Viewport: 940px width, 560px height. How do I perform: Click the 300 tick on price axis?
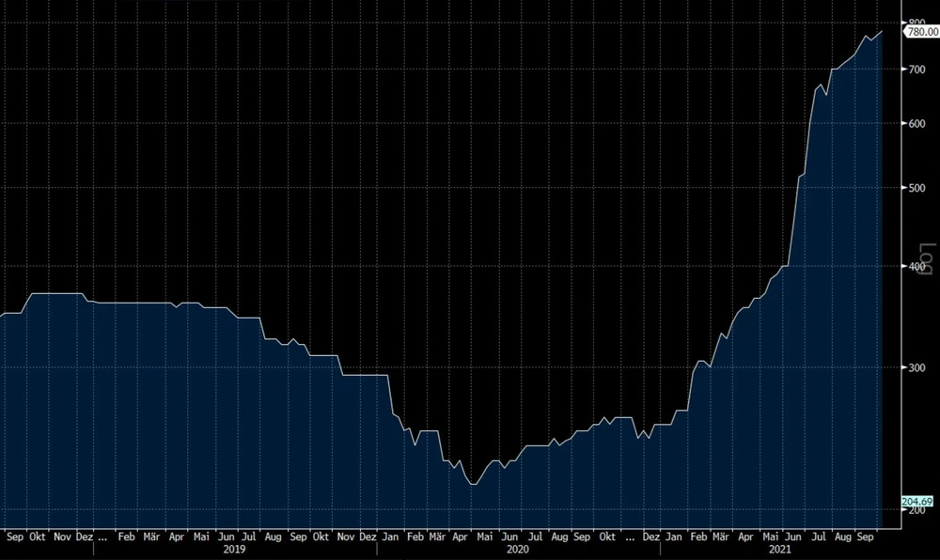(x=913, y=367)
